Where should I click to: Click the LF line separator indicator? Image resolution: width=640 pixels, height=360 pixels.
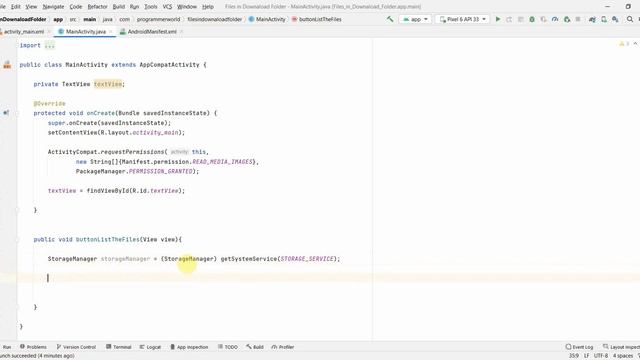pos(586,356)
